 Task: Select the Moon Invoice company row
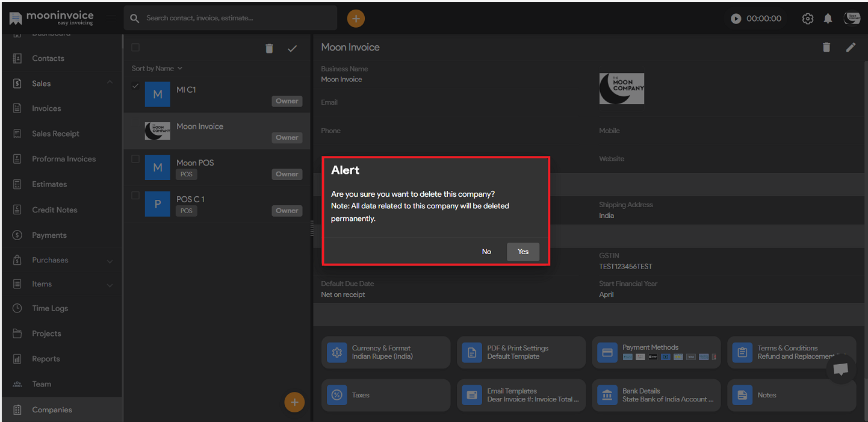[217, 131]
